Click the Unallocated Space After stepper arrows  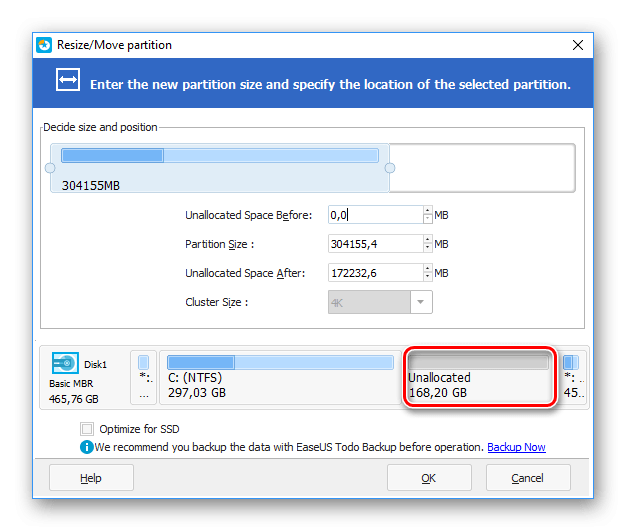tap(428, 273)
